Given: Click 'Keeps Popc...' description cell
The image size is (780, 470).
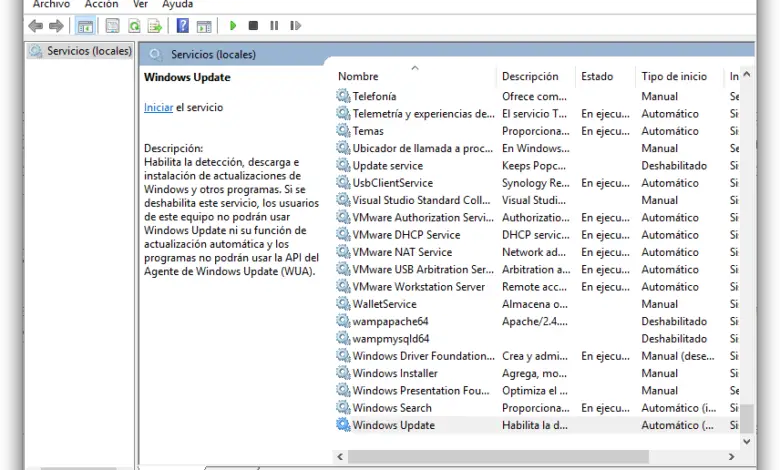Looking at the screenshot, I should [x=534, y=166].
